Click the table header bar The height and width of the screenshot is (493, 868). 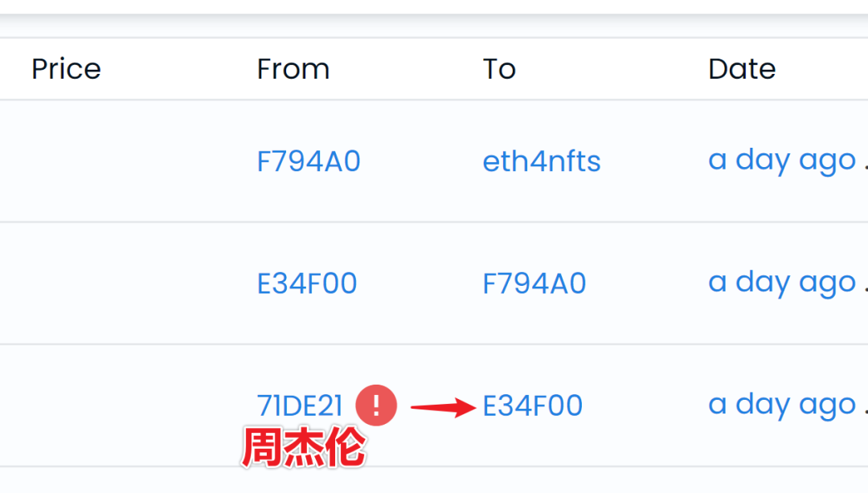(434, 69)
